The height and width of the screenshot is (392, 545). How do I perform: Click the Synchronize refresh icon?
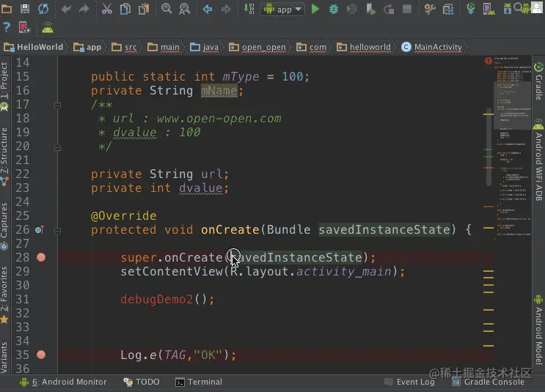[x=43, y=9]
